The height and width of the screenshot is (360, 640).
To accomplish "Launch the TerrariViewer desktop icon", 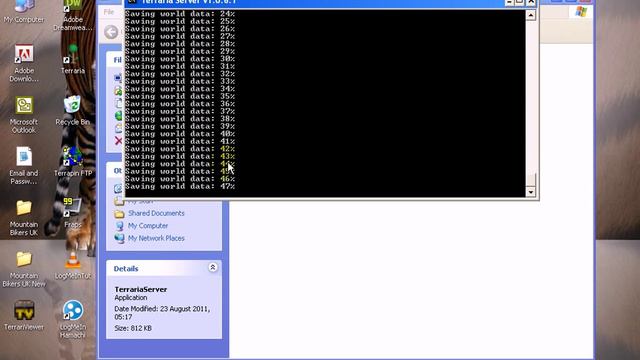I will click(24, 315).
